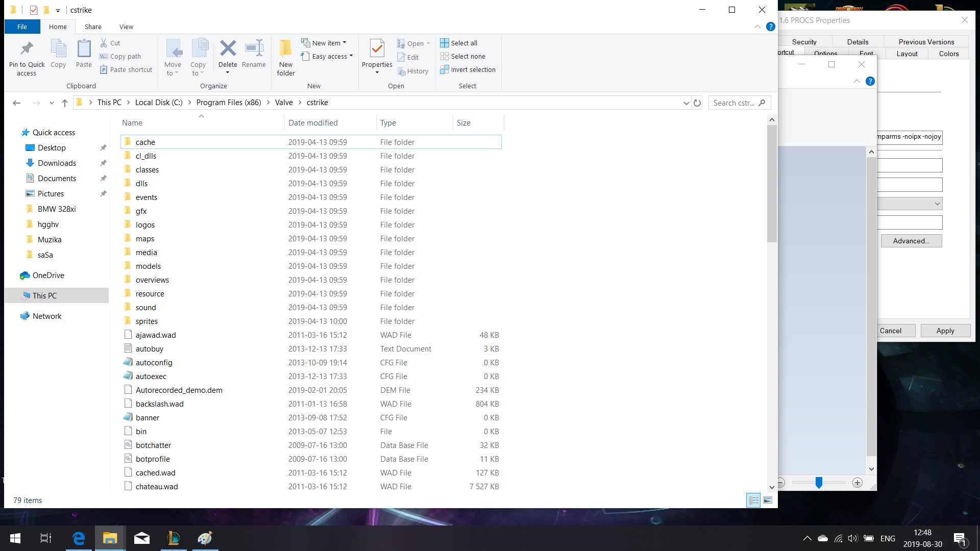Click Pin to Quick access icon
This screenshot has width=980, height=551.
[x=27, y=49]
